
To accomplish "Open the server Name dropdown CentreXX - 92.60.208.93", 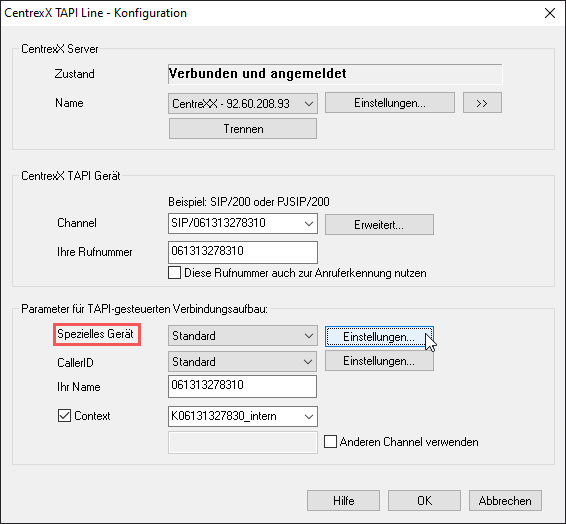I will [x=243, y=104].
